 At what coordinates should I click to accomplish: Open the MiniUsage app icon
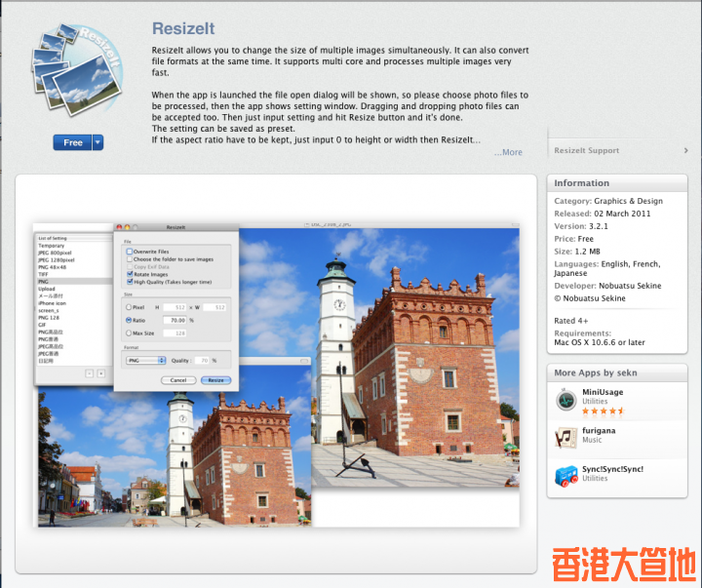click(x=565, y=401)
